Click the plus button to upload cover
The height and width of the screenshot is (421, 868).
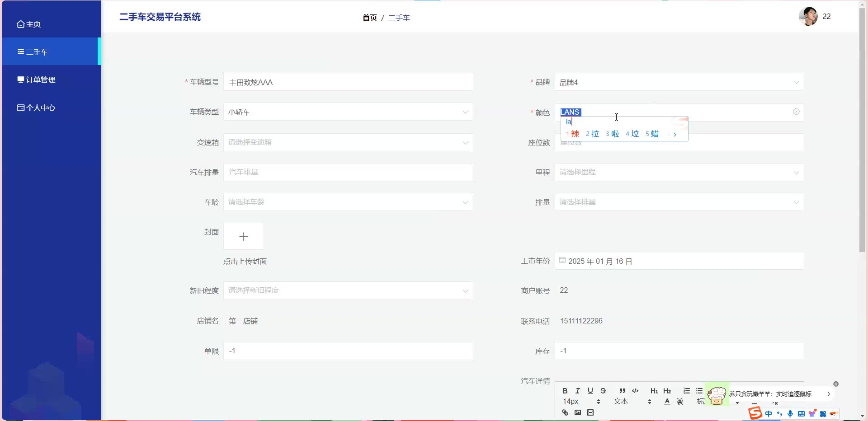244,236
